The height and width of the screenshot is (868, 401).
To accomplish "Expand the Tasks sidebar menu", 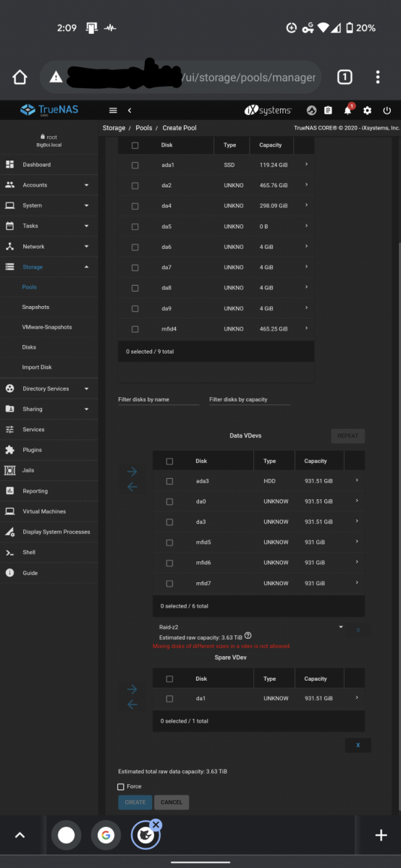I will tap(49, 226).
